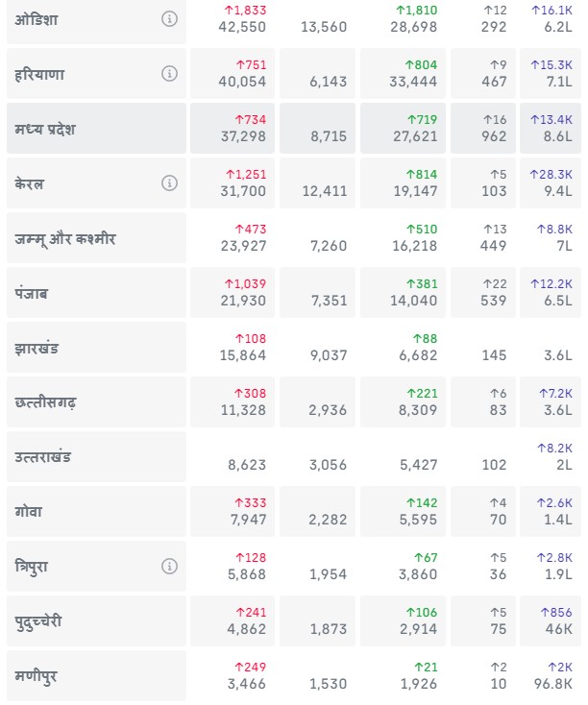Show info tooltip icon for त्रिपुरा
The height and width of the screenshot is (705, 588).
click(169, 567)
